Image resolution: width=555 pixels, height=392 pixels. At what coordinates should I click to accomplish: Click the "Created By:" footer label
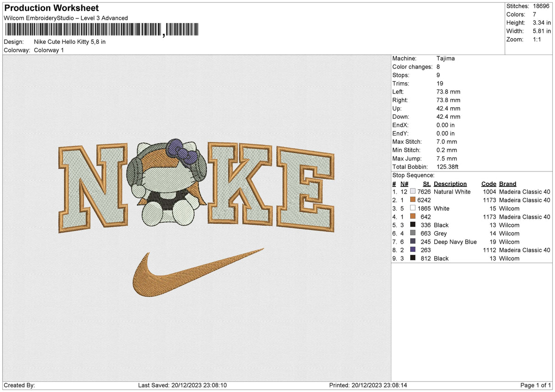pos(19,386)
